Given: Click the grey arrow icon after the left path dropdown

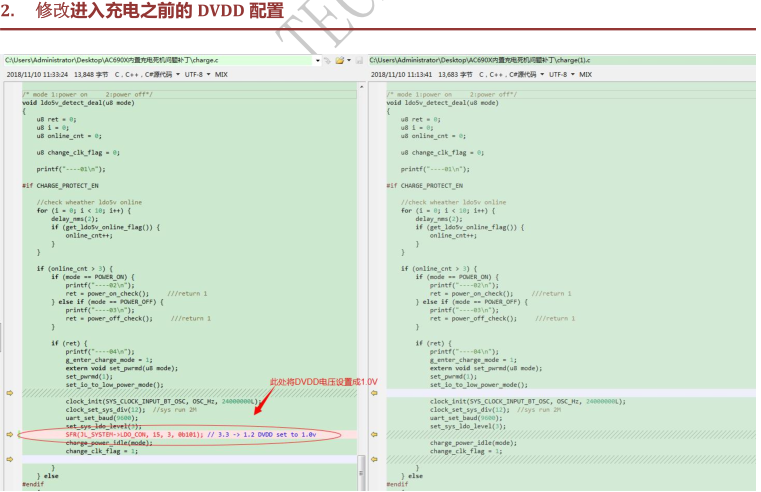Looking at the screenshot, I should click(x=328, y=61).
